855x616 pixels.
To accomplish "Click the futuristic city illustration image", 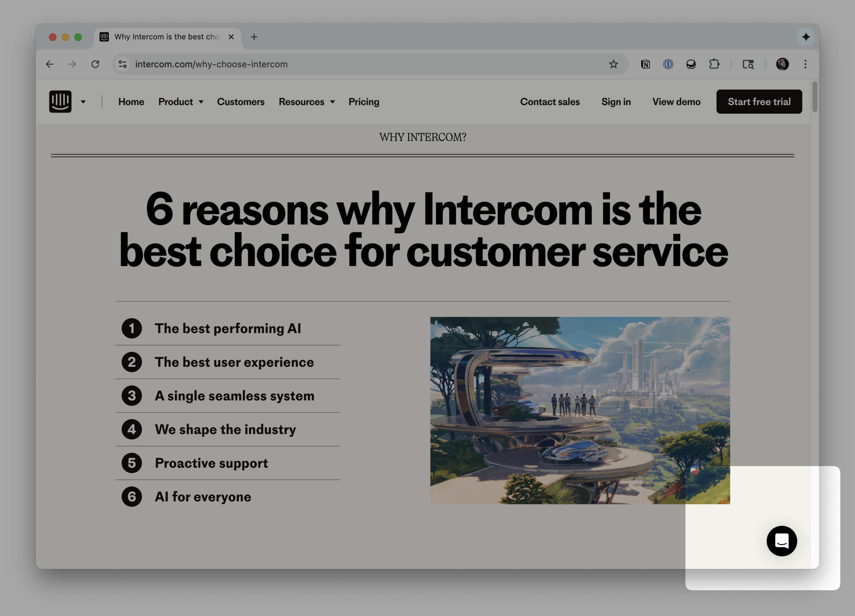I will click(x=580, y=410).
